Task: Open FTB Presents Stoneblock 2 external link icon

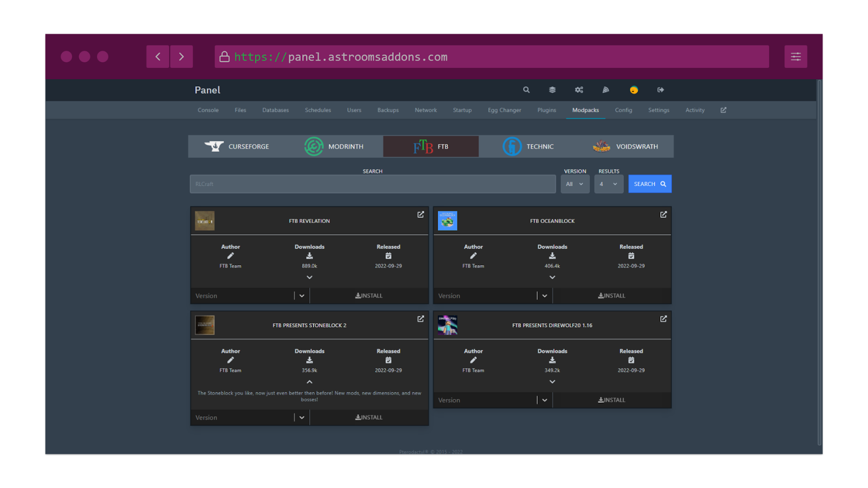Action: (x=420, y=319)
